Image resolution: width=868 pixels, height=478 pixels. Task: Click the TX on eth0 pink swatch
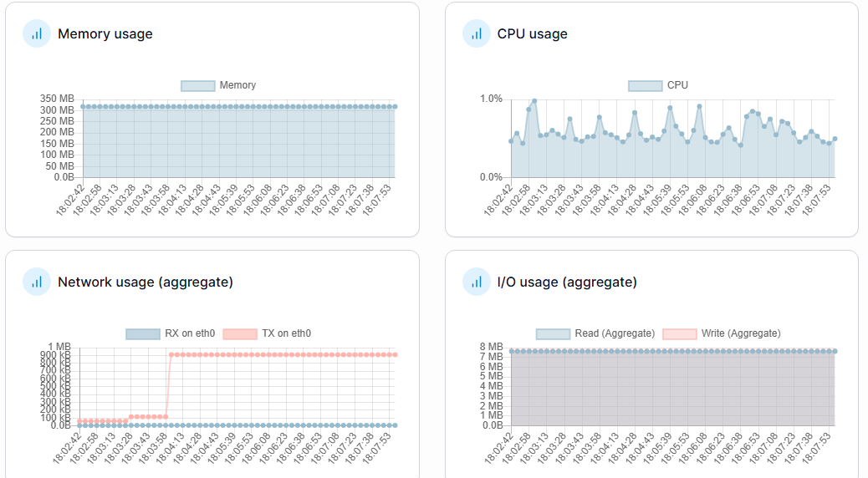click(240, 333)
